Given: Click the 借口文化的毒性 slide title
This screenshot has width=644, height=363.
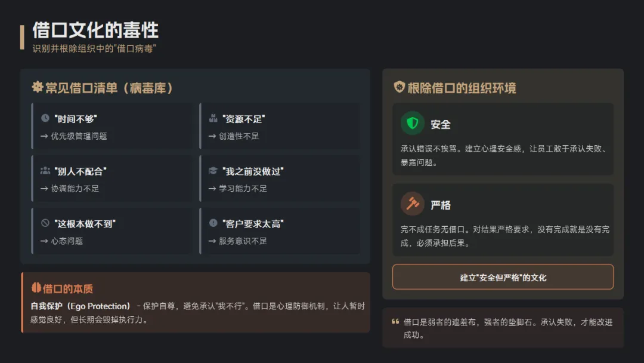Looking at the screenshot, I should pos(95,30).
